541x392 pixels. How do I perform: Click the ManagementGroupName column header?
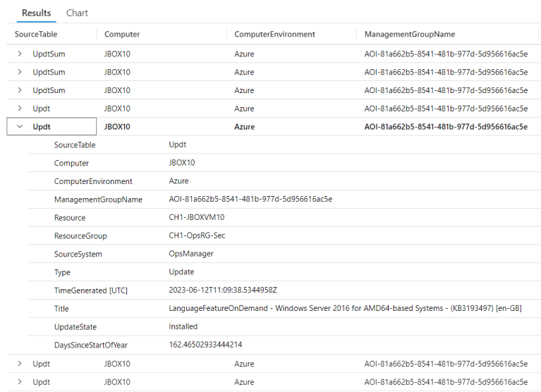coord(410,34)
